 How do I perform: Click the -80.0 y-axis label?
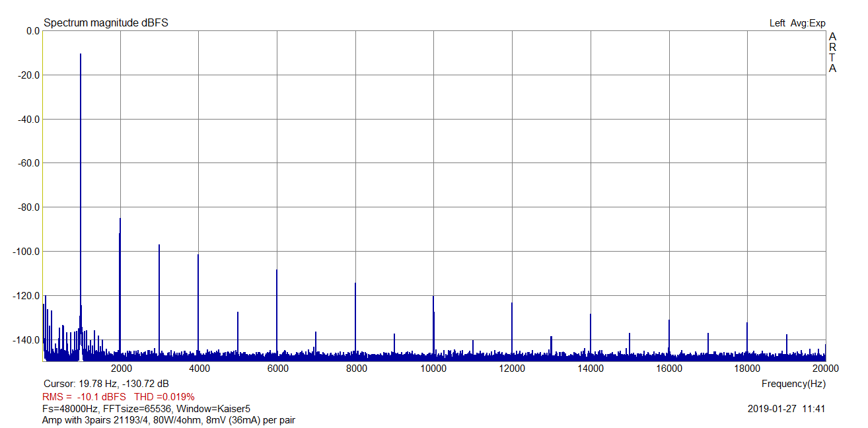point(29,207)
